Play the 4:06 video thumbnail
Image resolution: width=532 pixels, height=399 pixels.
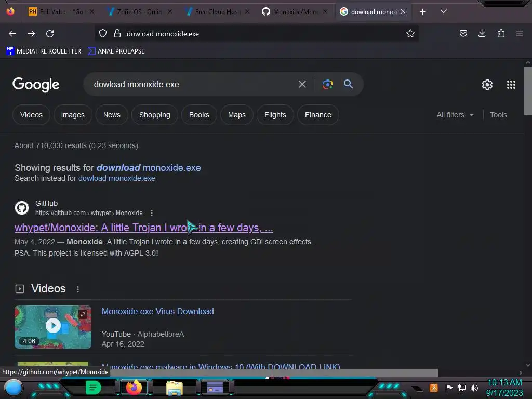click(53, 327)
